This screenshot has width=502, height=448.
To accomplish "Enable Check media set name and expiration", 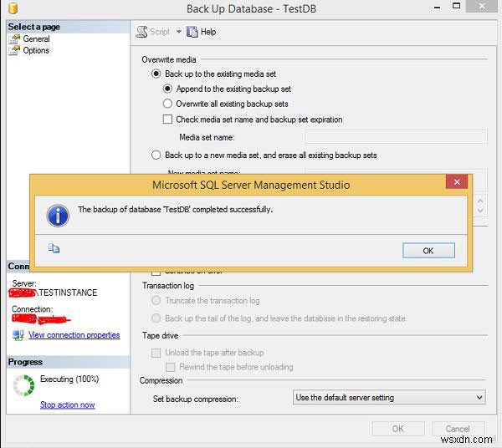I will click(167, 120).
